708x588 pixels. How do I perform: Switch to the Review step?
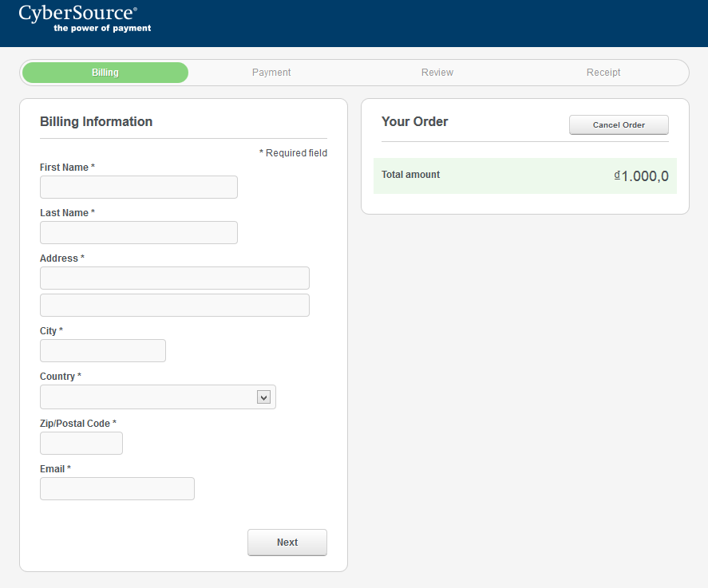437,73
